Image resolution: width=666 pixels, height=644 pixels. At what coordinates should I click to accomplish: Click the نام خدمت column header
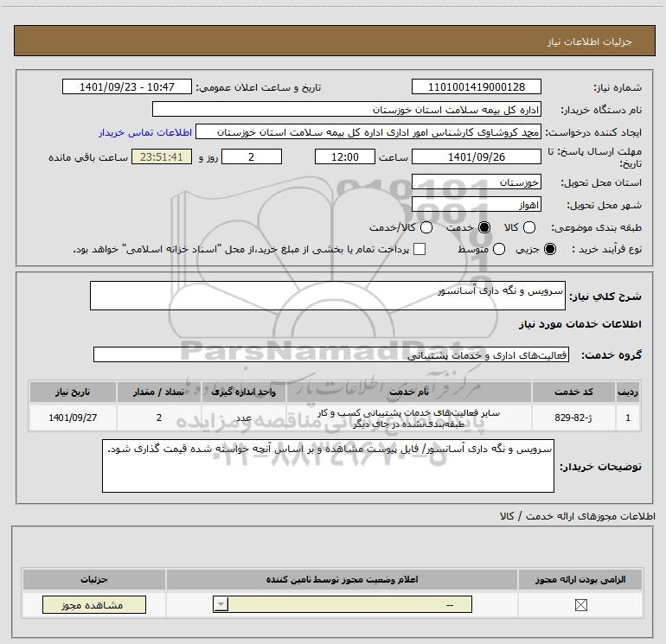pos(409,392)
